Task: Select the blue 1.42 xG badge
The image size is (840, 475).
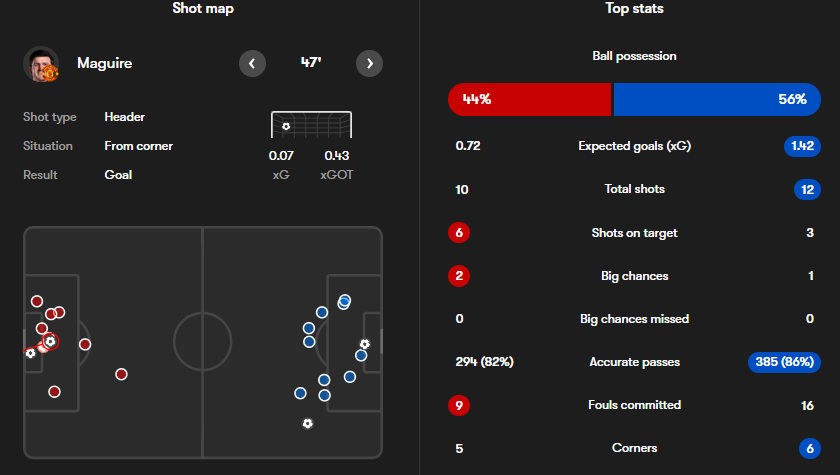Action: click(x=802, y=146)
